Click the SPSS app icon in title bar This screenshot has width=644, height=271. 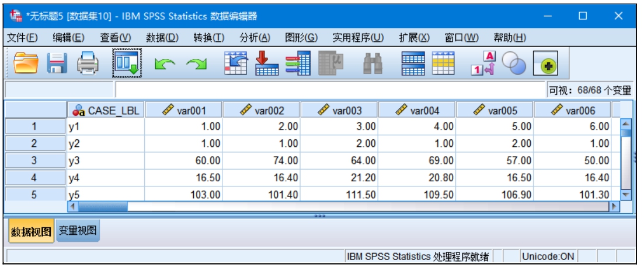pyautogui.click(x=15, y=16)
